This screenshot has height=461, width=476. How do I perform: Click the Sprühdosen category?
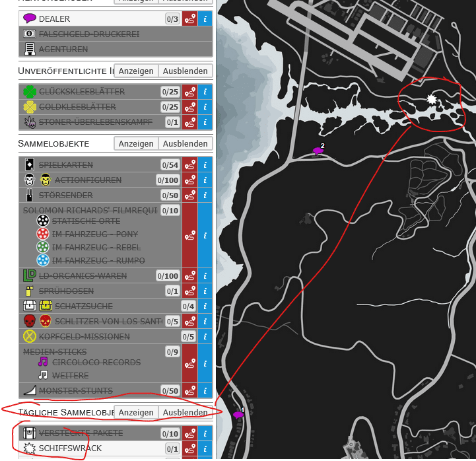click(100, 291)
